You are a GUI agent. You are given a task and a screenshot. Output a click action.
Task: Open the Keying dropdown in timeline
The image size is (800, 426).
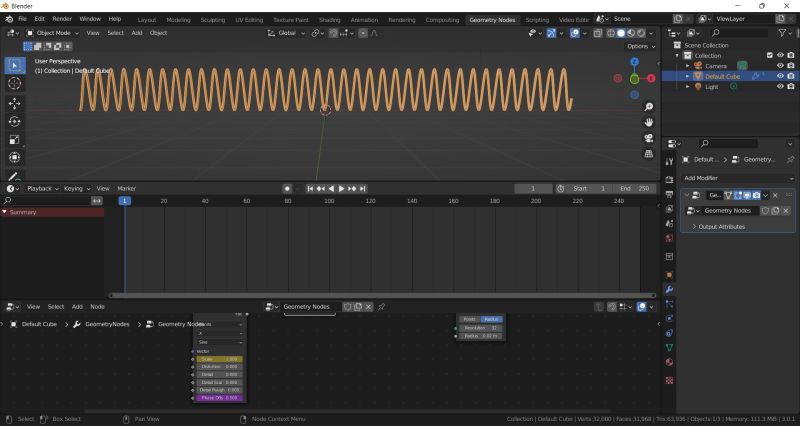tap(76, 188)
